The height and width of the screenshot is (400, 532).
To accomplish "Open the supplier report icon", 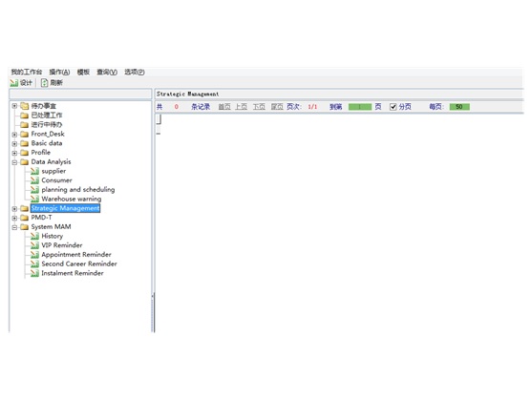I will point(34,171).
